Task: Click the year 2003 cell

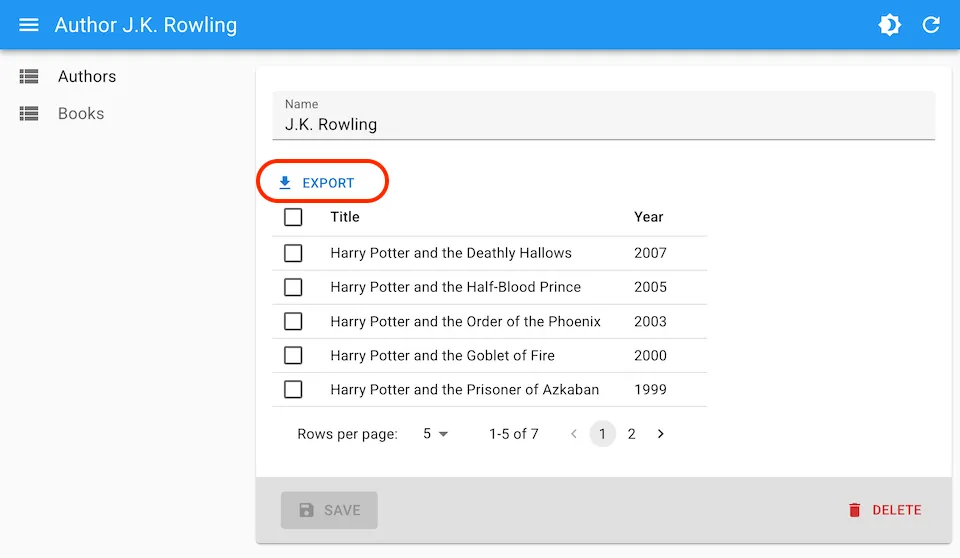Action: (650, 322)
